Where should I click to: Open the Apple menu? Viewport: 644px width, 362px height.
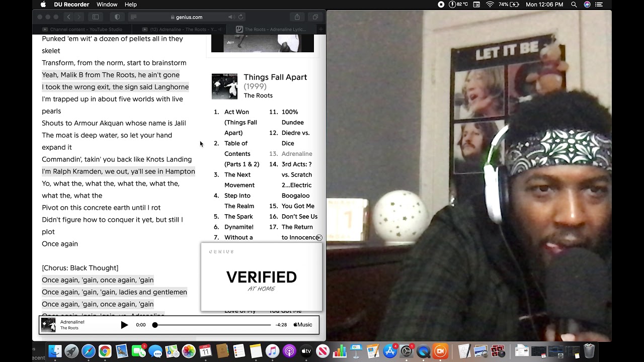(x=43, y=5)
